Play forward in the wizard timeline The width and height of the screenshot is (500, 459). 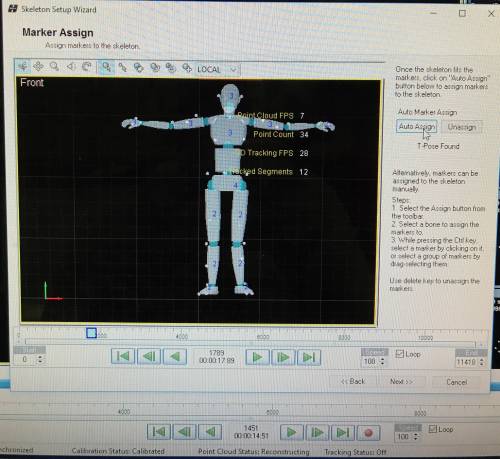257,358
